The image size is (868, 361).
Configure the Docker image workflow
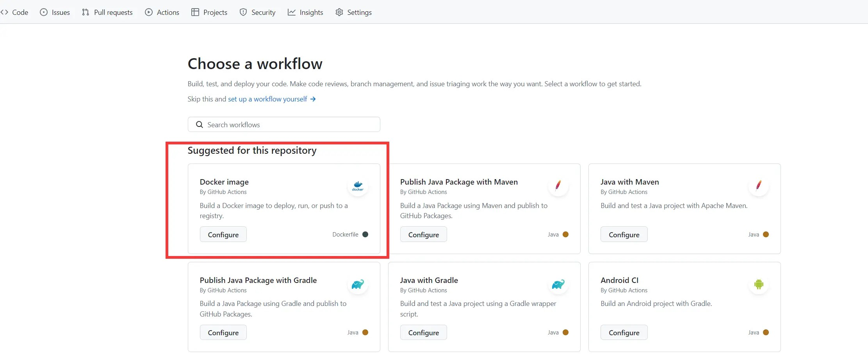pos(223,235)
